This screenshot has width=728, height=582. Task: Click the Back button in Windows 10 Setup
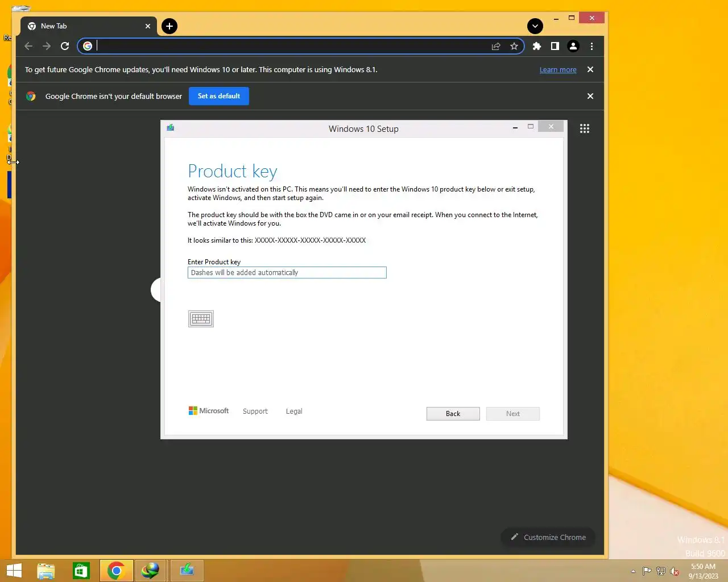click(x=453, y=414)
